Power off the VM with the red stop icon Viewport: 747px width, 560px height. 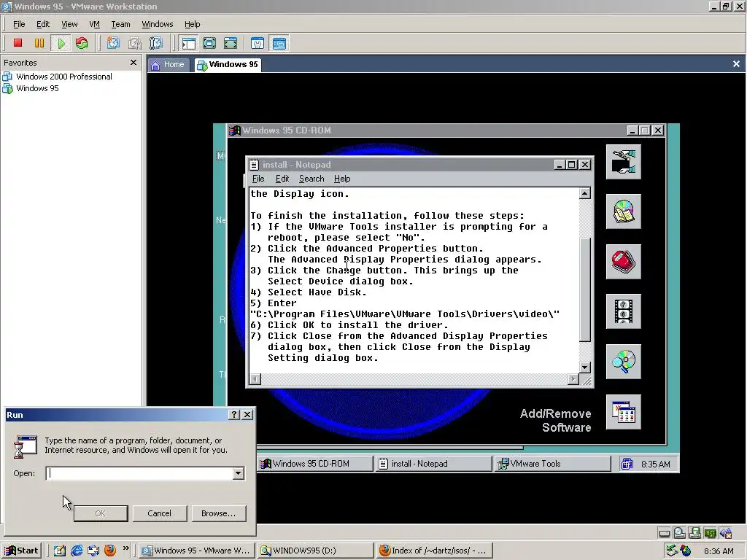(x=18, y=43)
